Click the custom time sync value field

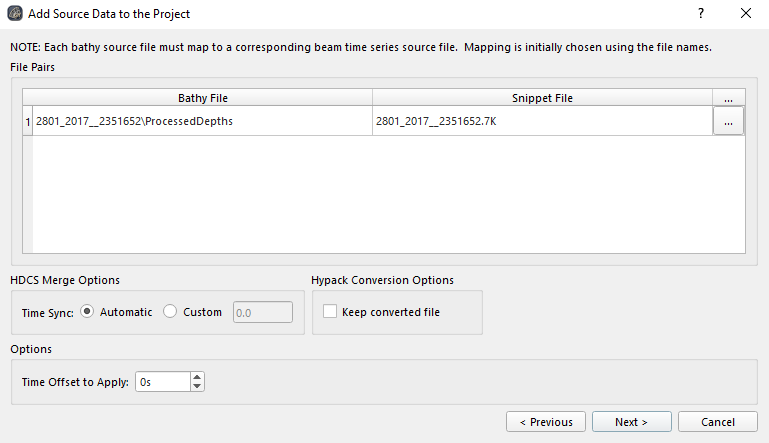coord(262,312)
